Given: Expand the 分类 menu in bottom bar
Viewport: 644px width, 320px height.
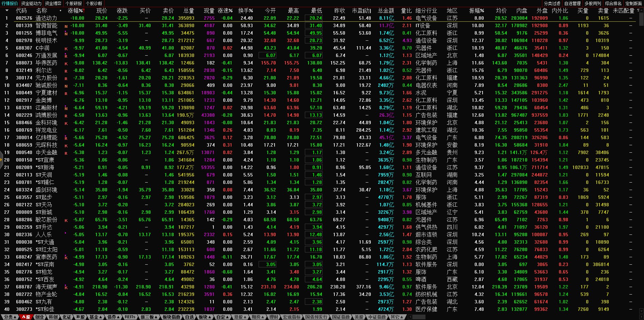Looking at the screenshot, I should (10, 317).
